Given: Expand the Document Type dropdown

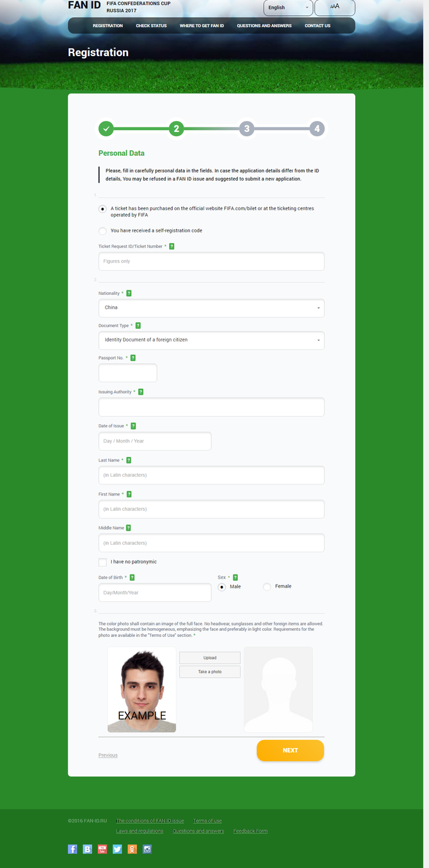Looking at the screenshot, I should tap(211, 340).
